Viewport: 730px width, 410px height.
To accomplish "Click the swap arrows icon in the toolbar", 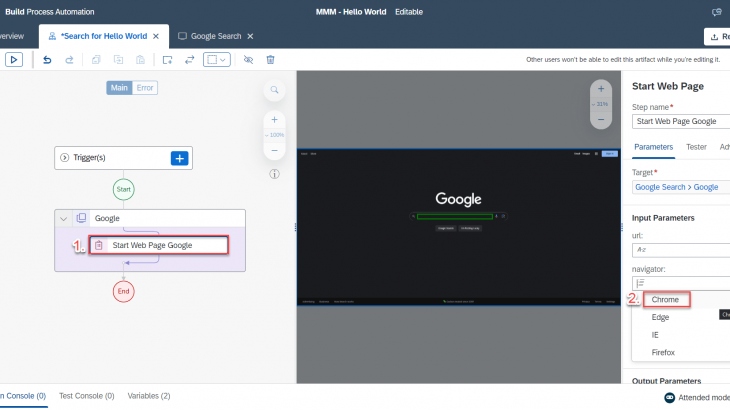I will point(189,60).
